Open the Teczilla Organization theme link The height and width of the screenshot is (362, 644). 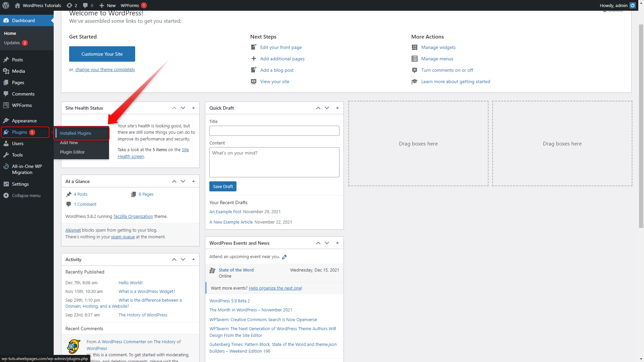click(x=133, y=216)
